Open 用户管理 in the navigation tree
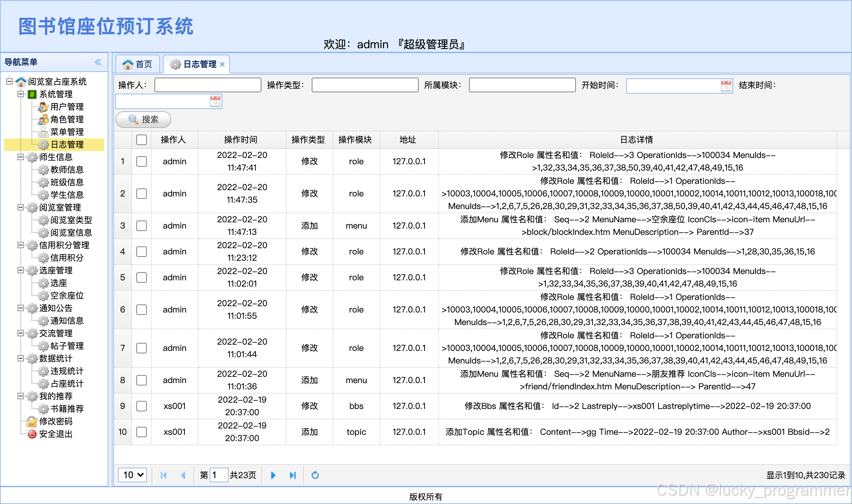The image size is (852, 504). pos(67,107)
